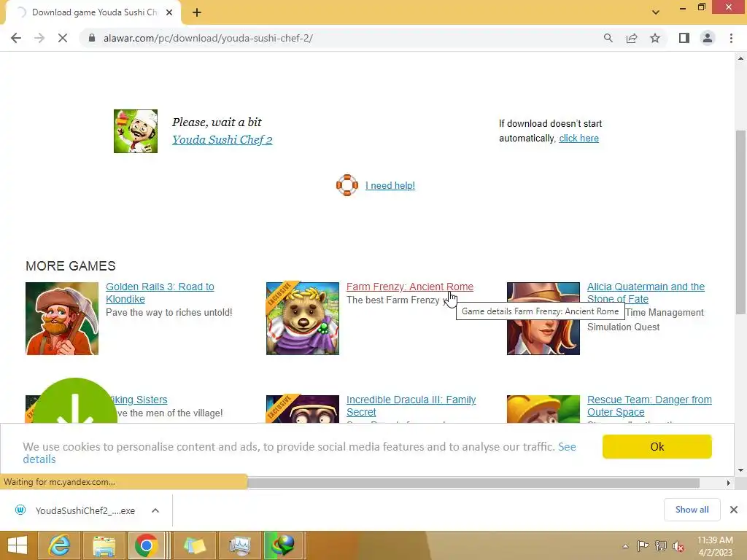Open the Chrome profile avatar menu
This screenshot has height=560, width=747.
[708, 38]
